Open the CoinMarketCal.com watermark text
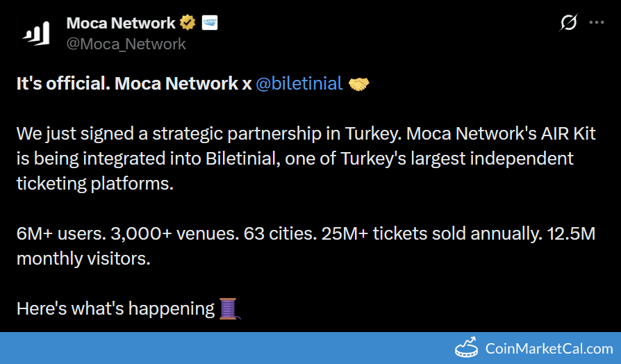The image size is (621, 364). (549, 349)
